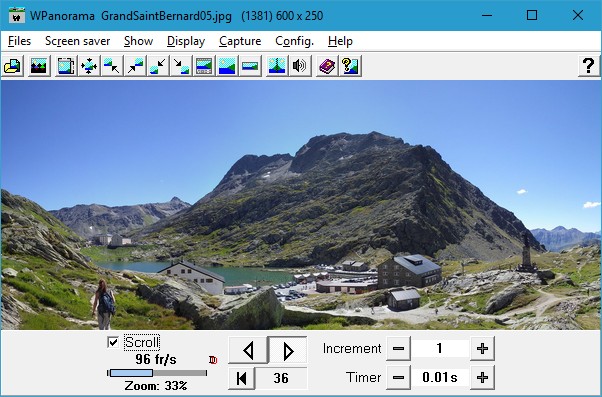The image size is (602, 397).
Task: Open the purple help book icon
Action: point(327,66)
